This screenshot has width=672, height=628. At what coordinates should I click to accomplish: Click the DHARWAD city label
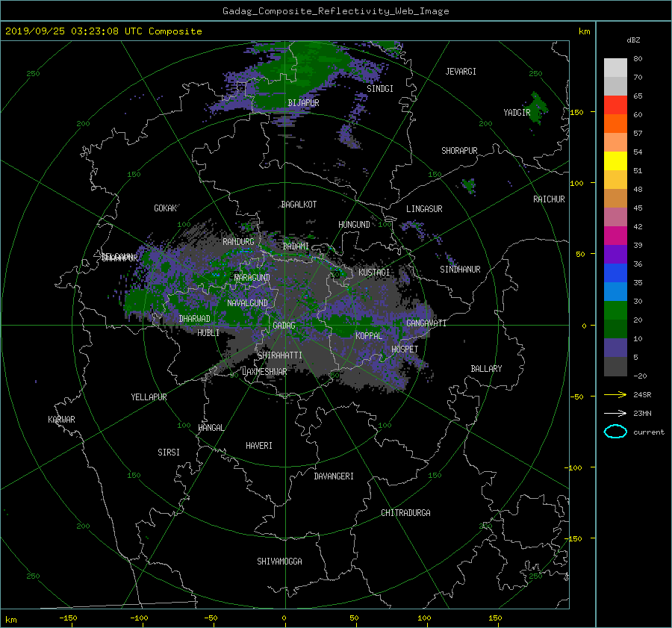coord(194,319)
